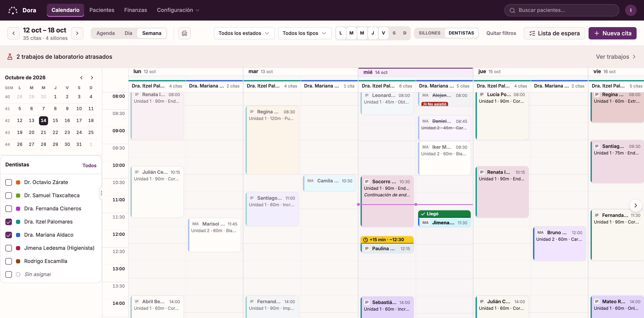Expand the Configuración menu

coord(178,10)
